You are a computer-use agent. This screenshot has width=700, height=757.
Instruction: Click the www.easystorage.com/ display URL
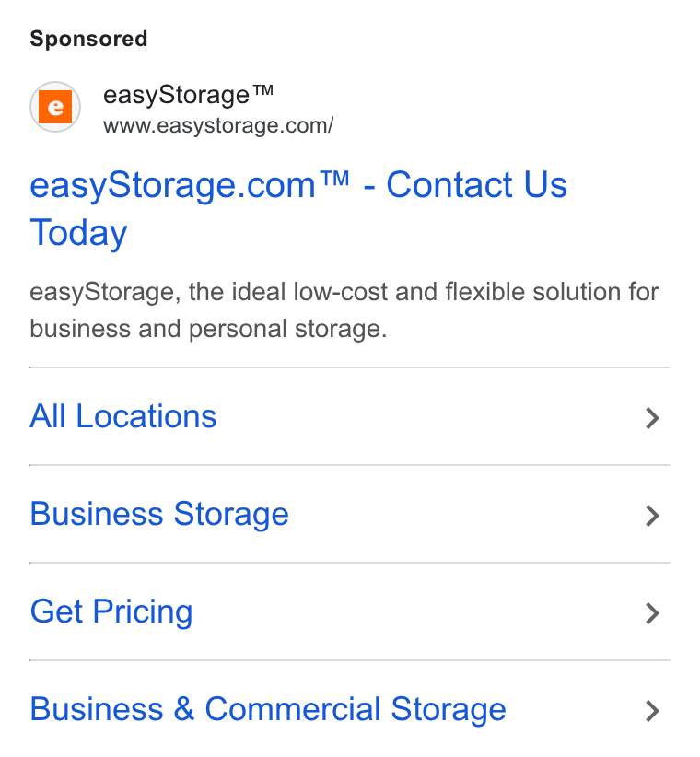(x=218, y=125)
